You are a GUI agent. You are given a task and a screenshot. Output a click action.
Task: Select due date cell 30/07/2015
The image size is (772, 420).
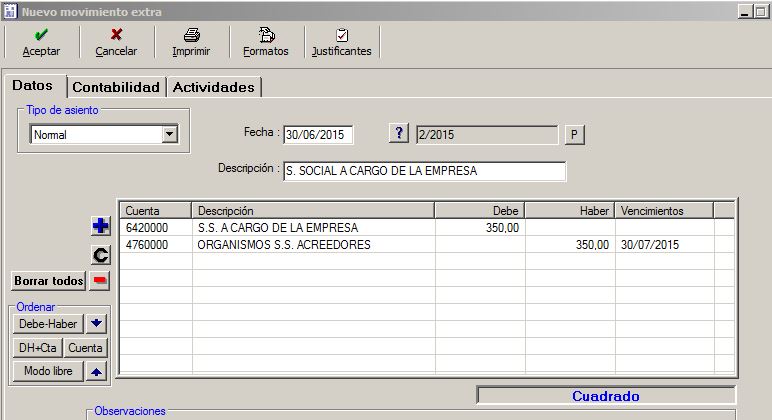[x=664, y=245]
